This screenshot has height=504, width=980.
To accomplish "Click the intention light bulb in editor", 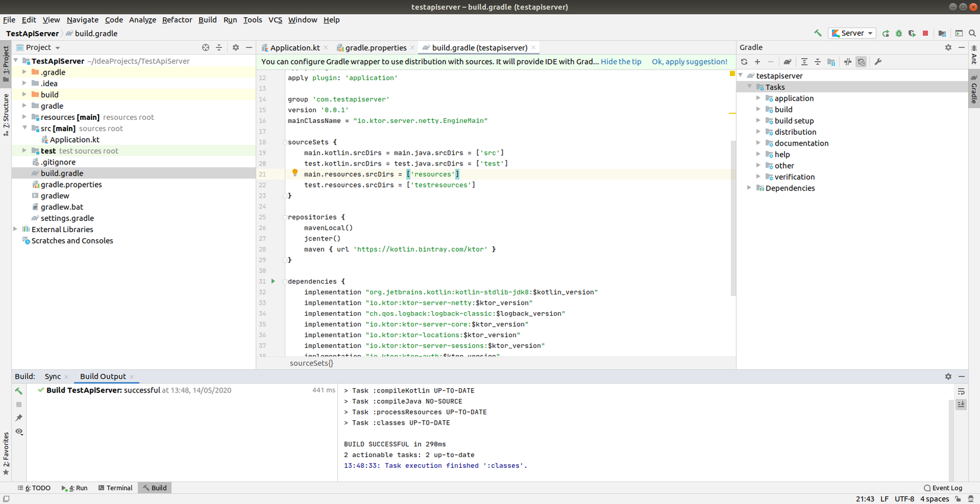I will [x=295, y=173].
